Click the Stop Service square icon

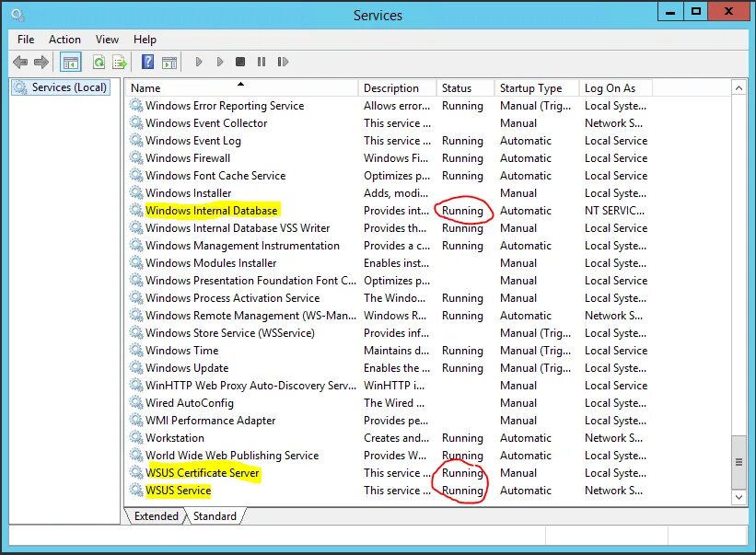coord(240,62)
